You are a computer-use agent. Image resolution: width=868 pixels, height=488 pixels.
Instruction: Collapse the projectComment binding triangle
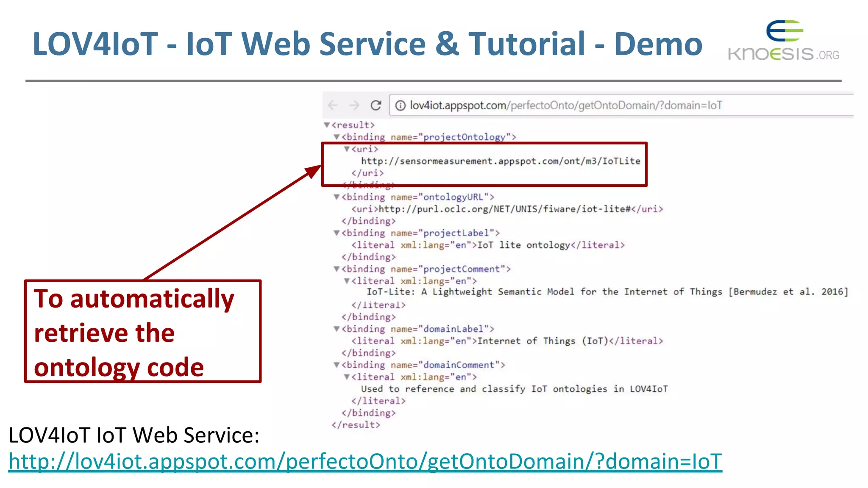[x=337, y=269]
